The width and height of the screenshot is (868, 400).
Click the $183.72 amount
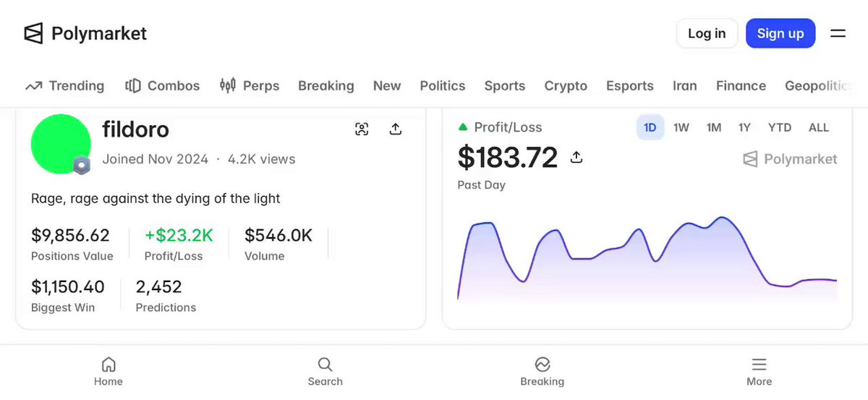pos(508,157)
